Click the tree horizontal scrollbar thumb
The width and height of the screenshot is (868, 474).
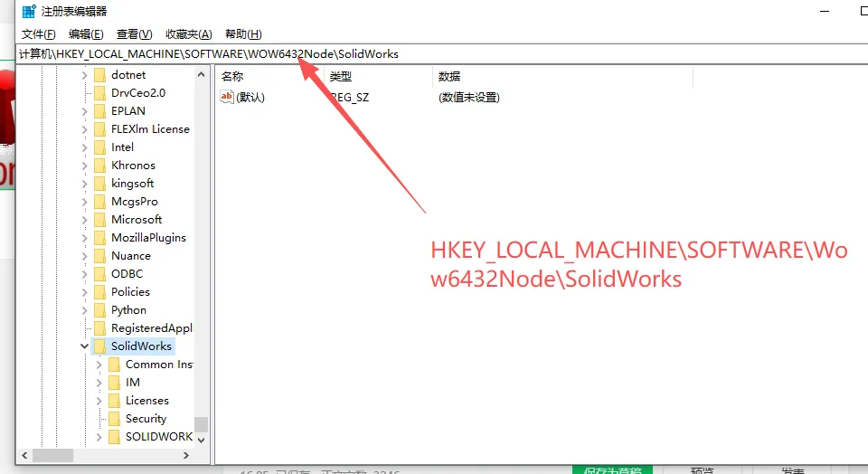pyautogui.click(x=52, y=455)
